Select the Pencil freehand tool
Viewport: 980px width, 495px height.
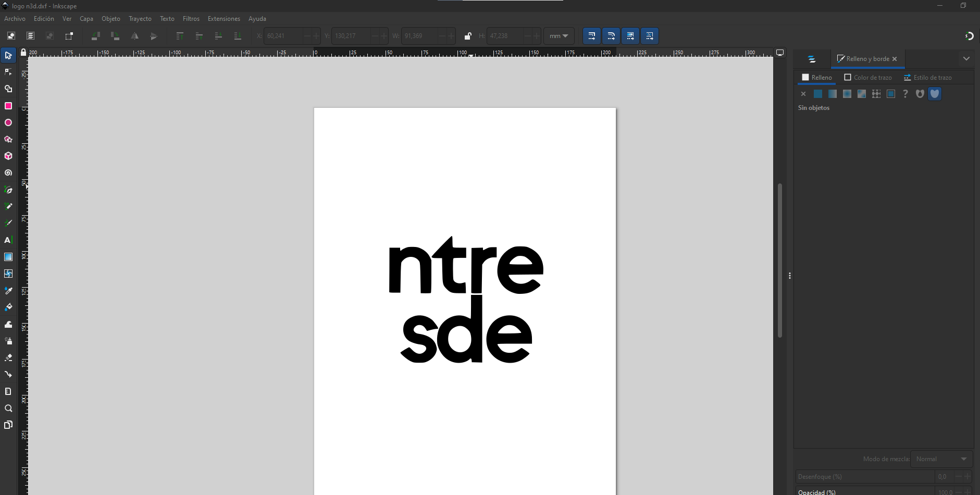(8, 206)
